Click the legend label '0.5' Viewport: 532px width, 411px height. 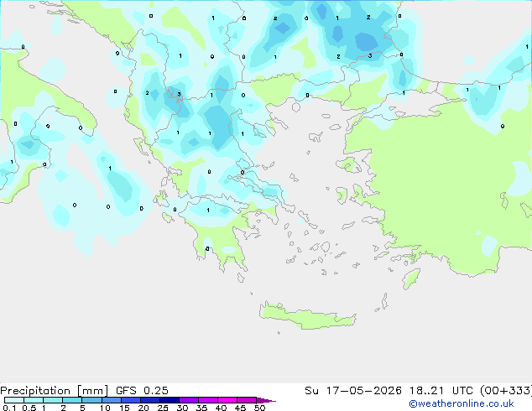pyautogui.click(x=29, y=408)
